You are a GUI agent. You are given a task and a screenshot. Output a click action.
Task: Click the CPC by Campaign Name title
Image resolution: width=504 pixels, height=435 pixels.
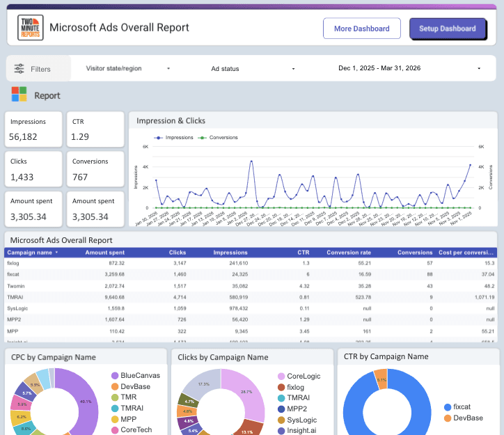pos(54,357)
